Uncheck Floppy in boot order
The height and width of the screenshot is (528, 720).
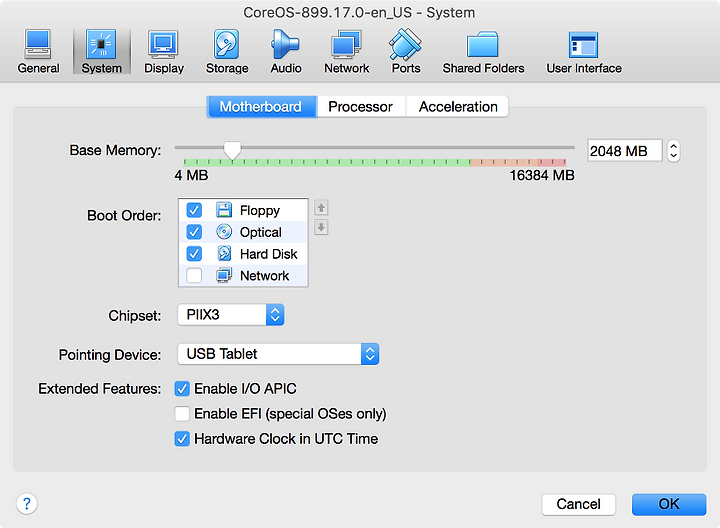click(x=194, y=210)
